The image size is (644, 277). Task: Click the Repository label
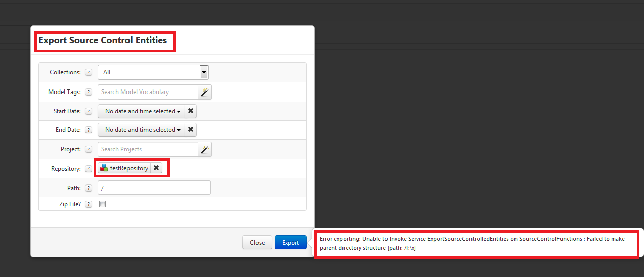click(66, 169)
